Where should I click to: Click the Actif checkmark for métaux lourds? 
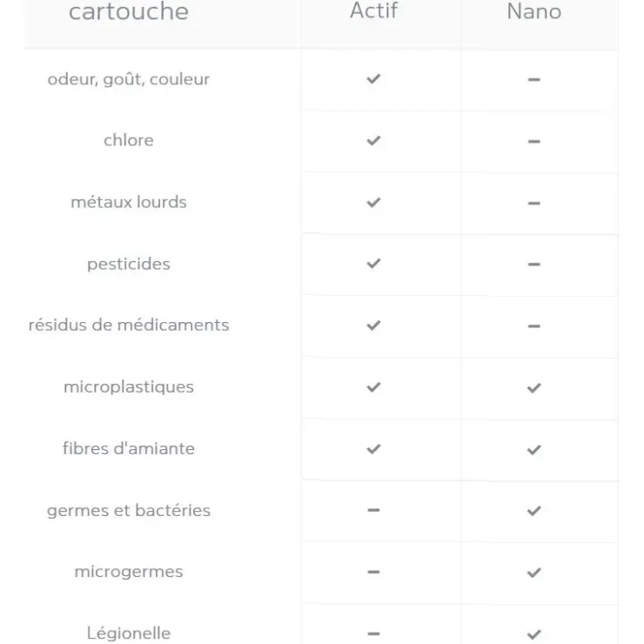tap(373, 203)
